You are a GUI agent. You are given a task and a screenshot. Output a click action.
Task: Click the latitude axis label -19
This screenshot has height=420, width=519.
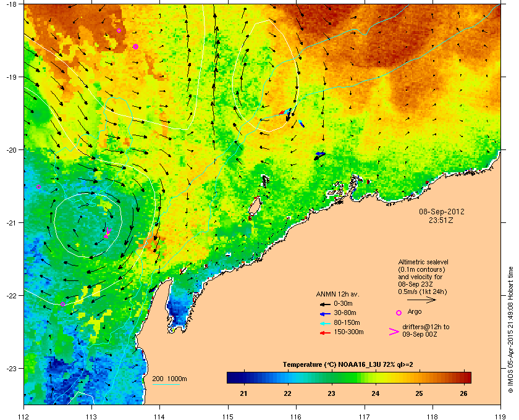click(x=12, y=77)
